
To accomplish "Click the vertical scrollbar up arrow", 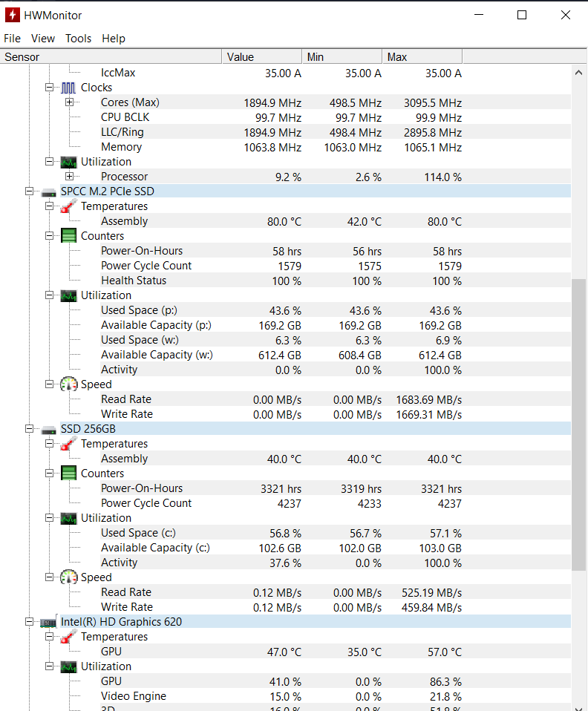I will click(x=579, y=73).
